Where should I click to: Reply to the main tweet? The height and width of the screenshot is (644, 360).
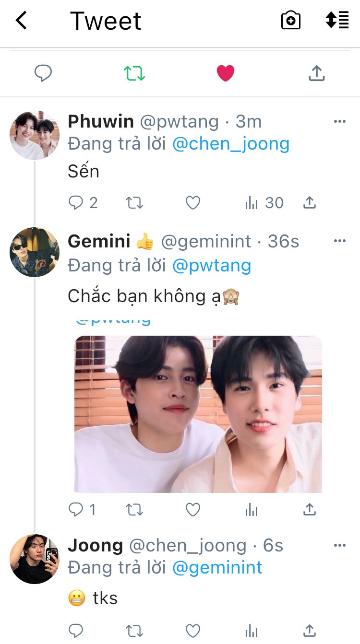click(43, 73)
